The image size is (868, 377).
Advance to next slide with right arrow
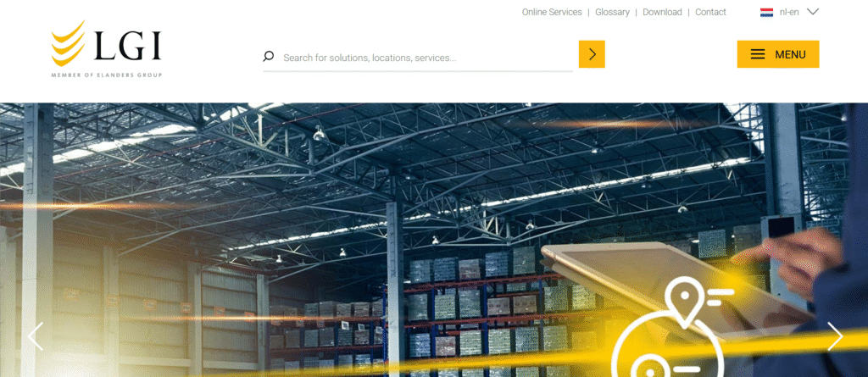click(x=835, y=336)
